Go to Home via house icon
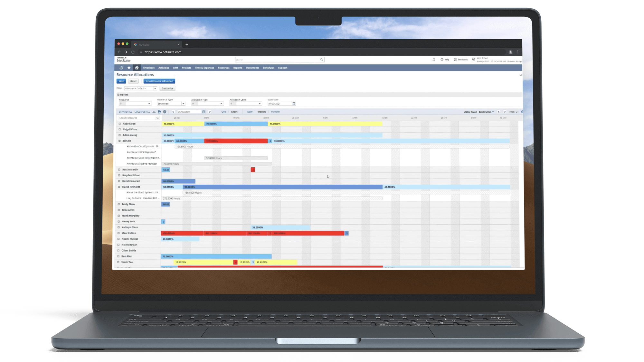 pyautogui.click(x=137, y=68)
